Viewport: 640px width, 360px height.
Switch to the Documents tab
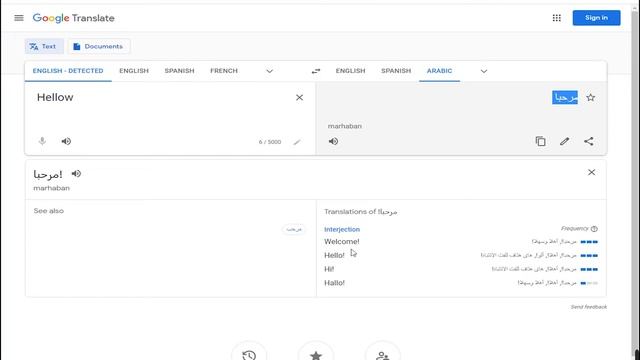(98, 47)
